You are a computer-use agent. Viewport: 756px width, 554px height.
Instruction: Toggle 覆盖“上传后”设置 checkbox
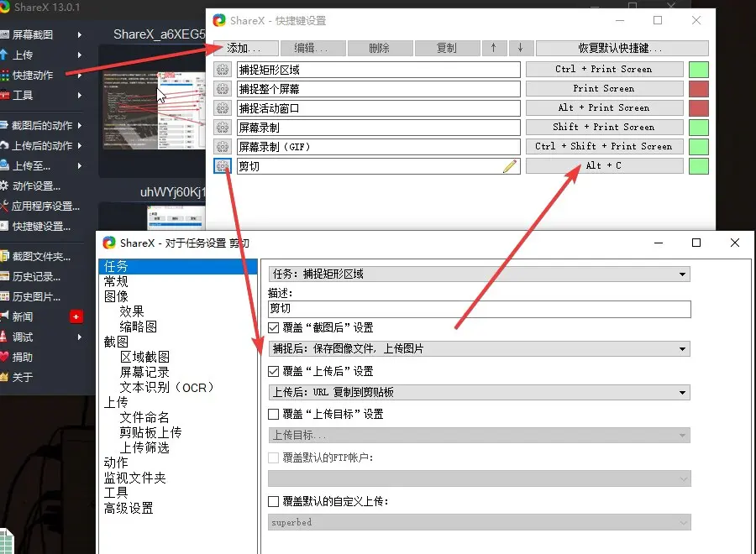pyautogui.click(x=273, y=371)
